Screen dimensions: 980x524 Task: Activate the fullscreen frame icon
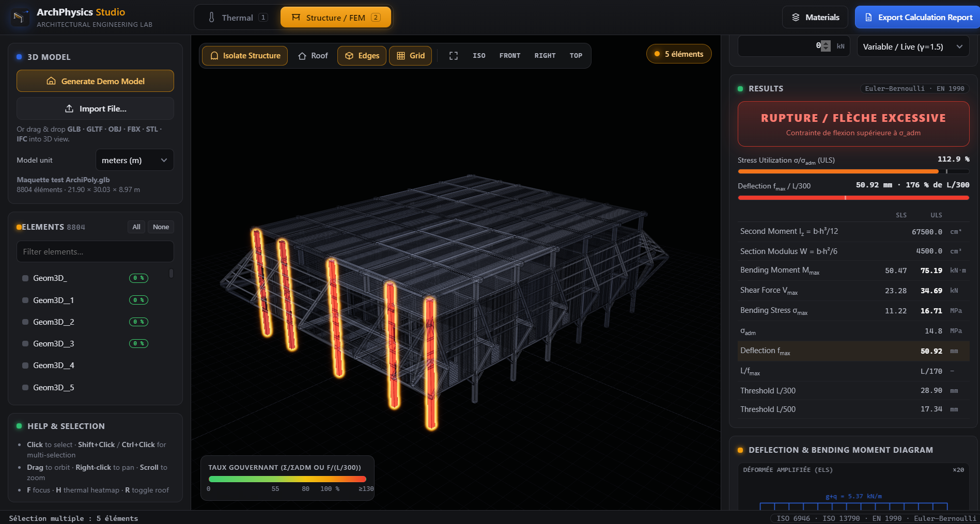click(x=454, y=56)
